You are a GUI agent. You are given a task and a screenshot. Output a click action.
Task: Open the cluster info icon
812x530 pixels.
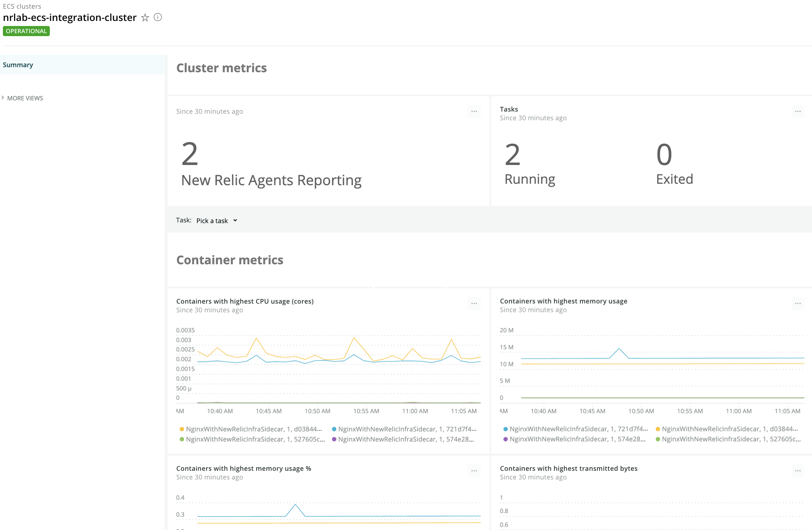pos(158,17)
